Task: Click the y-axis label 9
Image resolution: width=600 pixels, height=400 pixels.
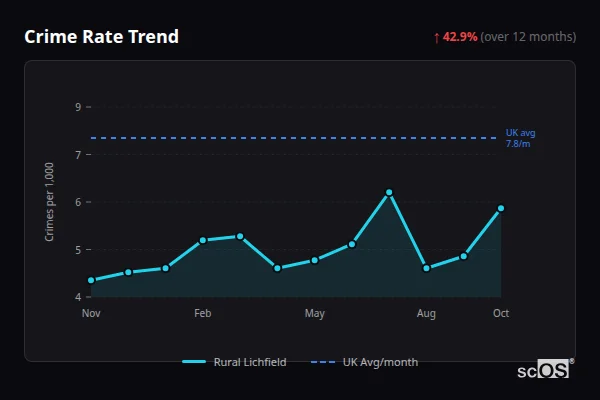Action: [78, 107]
